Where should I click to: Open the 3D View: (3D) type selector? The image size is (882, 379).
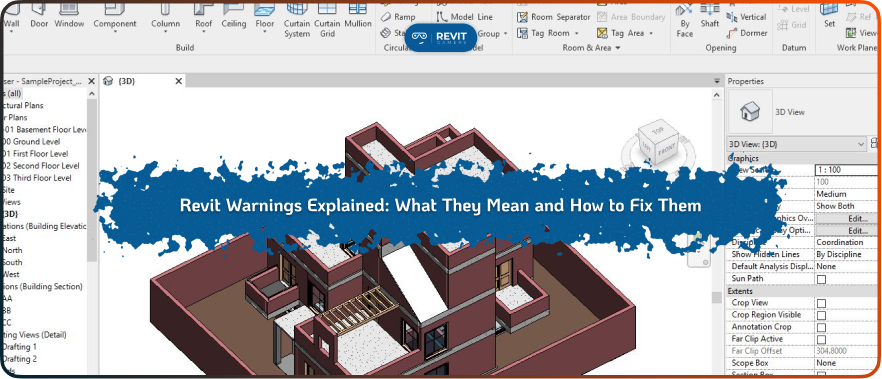pos(797,145)
